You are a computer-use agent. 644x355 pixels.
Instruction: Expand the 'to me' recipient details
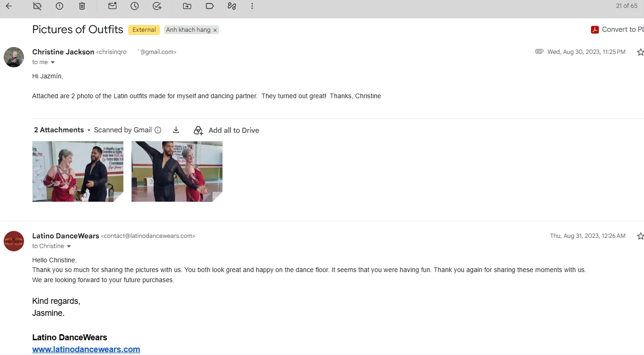pos(53,62)
